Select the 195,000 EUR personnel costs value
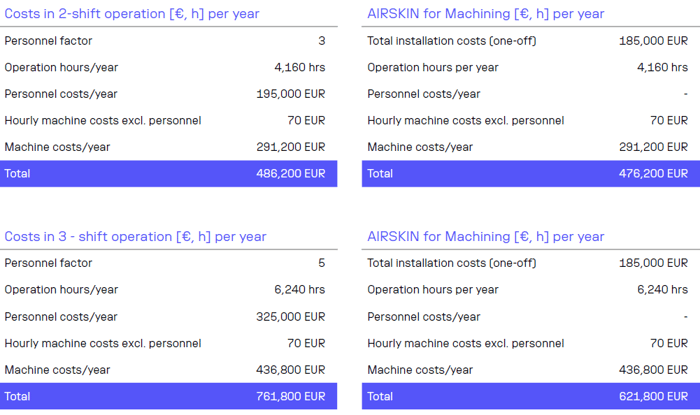700x415 pixels. click(x=290, y=94)
